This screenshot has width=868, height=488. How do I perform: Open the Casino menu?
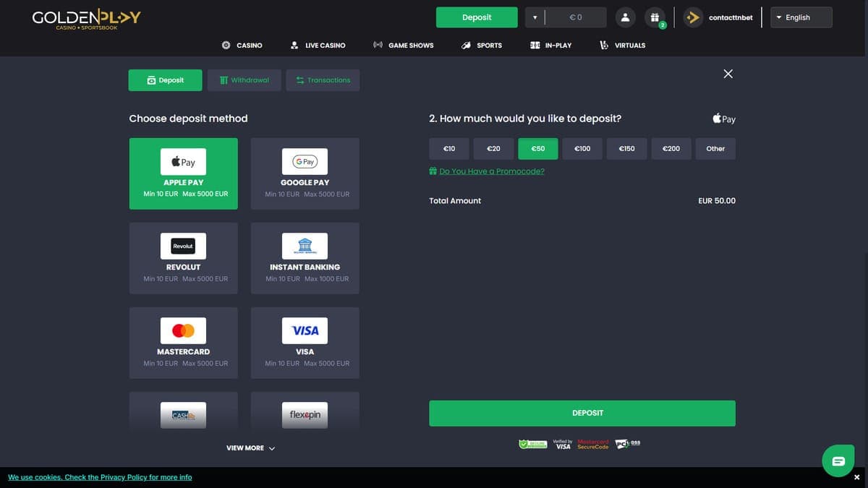pyautogui.click(x=242, y=45)
